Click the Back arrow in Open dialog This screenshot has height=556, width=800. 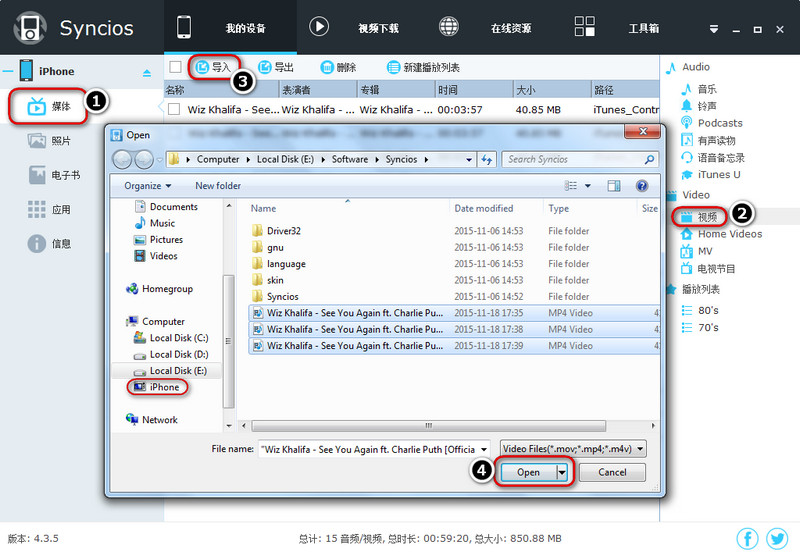click(x=122, y=160)
